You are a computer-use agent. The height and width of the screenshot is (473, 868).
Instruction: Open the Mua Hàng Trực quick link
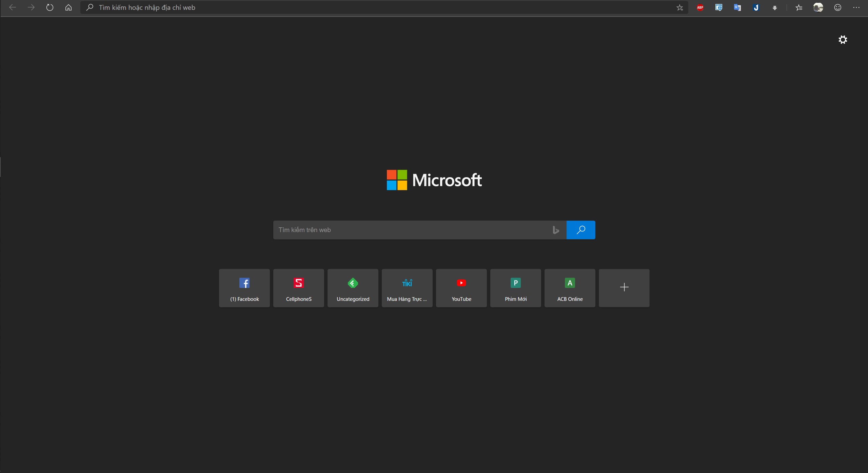[407, 288]
